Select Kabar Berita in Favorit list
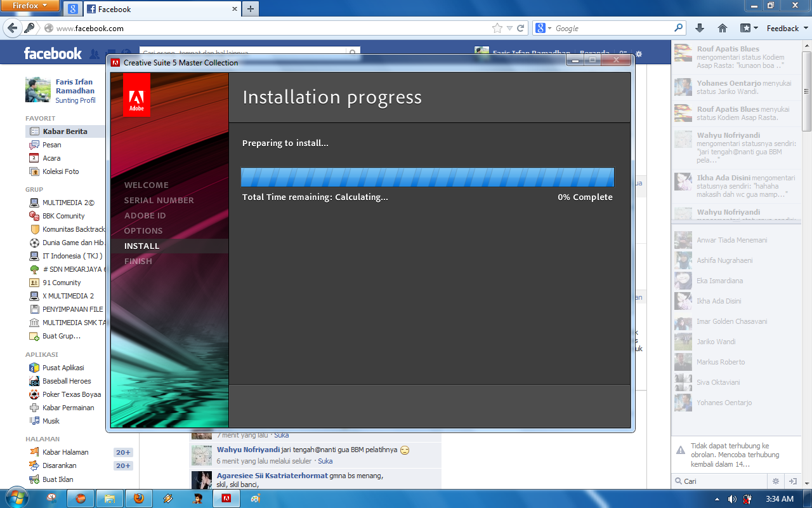The height and width of the screenshot is (508, 812). pyautogui.click(x=65, y=131)
